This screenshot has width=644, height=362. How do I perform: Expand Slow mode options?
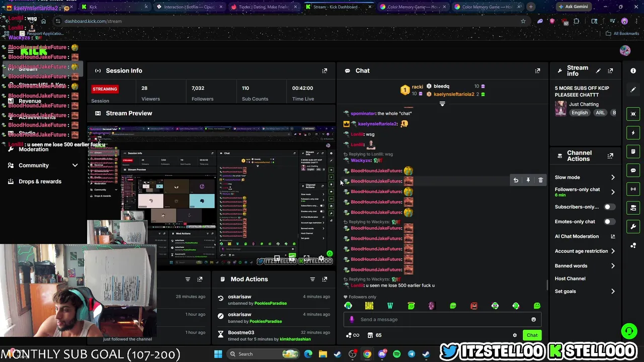coord(613,177)
